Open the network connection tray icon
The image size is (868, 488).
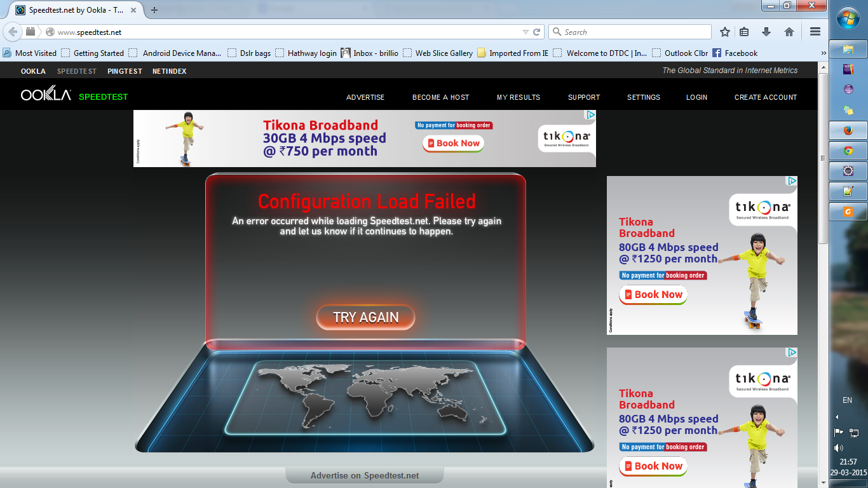[x=854, y=433]
